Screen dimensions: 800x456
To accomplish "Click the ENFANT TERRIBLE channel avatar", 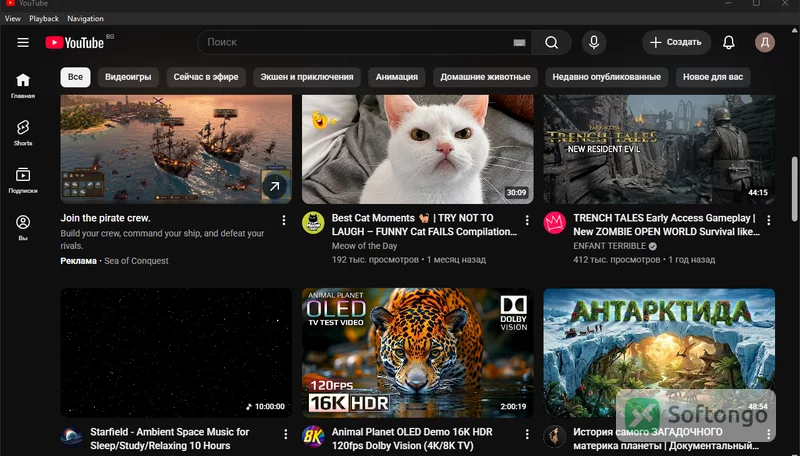I will click(555, 223).
